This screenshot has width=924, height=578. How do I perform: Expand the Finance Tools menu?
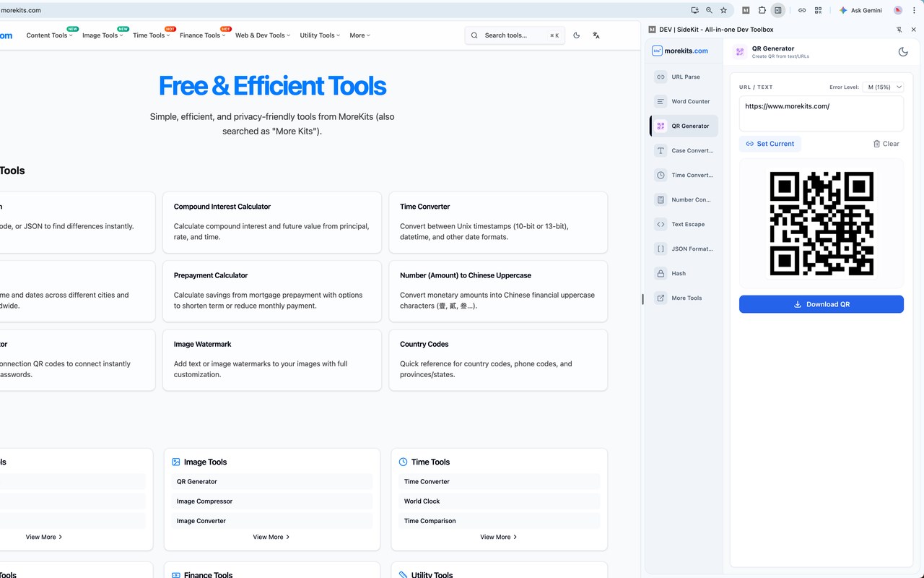[202, 35]
